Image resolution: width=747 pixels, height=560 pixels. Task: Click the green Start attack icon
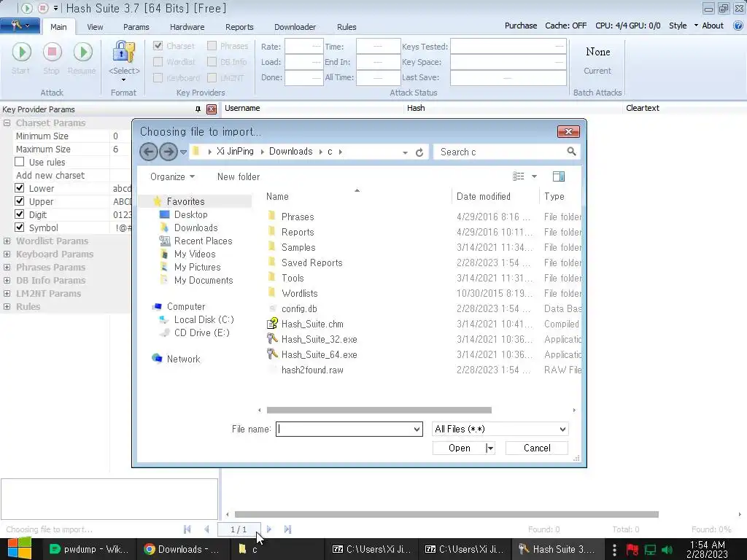point(21,52)
